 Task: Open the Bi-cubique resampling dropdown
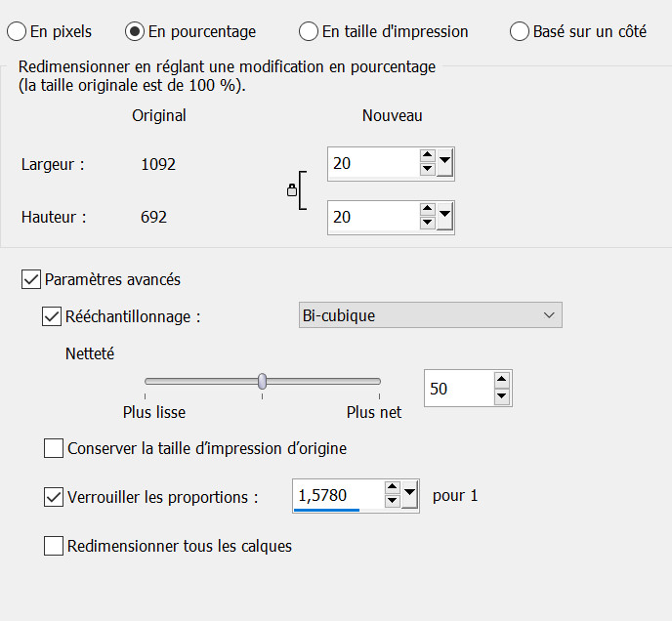tap(429, 315)
